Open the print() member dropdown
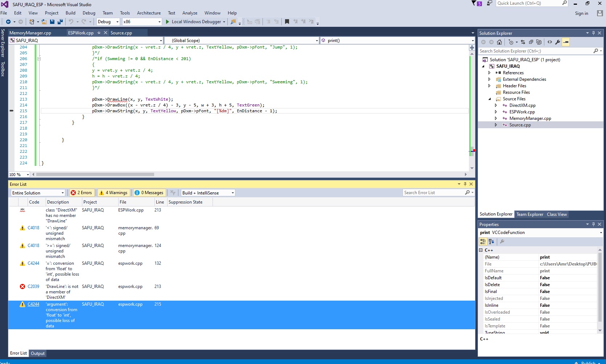 pos(397,41)
